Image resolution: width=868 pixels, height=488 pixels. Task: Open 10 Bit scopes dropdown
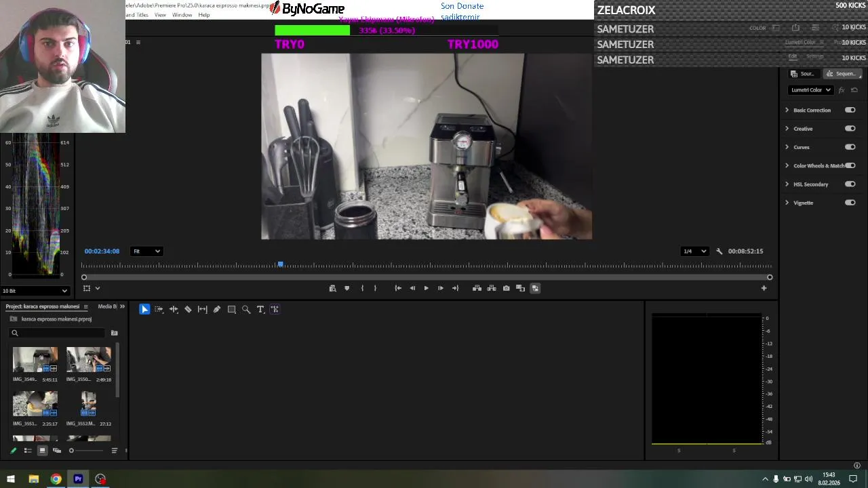[x=35, y=291]
